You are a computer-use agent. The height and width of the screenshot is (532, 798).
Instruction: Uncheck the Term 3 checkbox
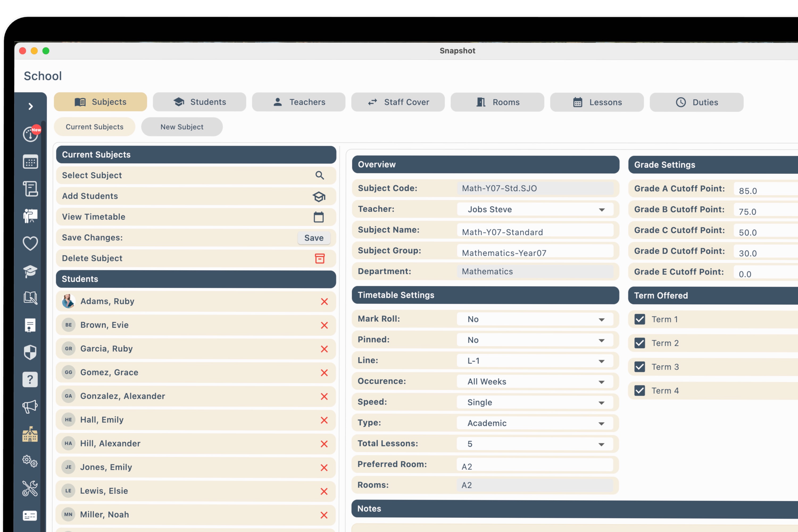(x=640, y=367)
